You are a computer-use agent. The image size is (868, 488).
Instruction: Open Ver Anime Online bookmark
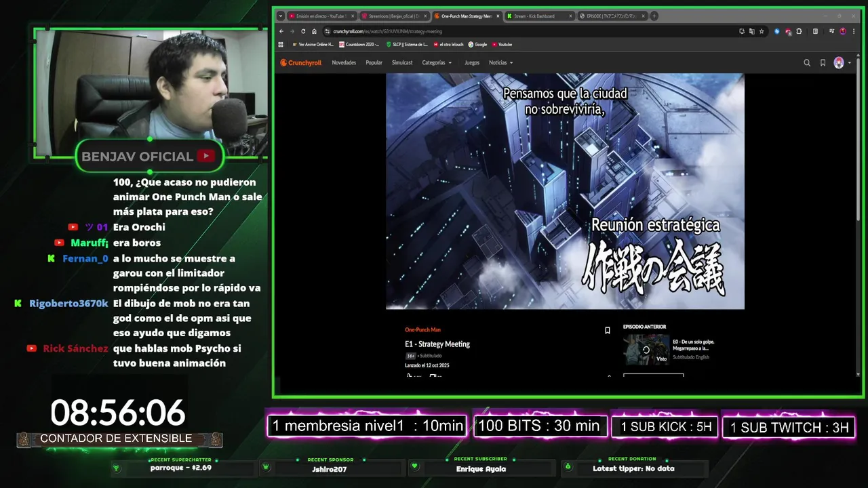313,45
